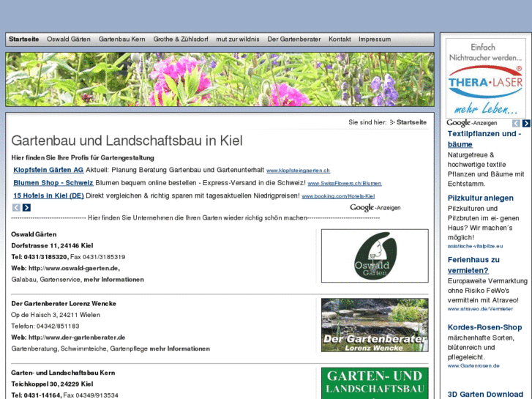Open 15 Hotels in Kiel (DE) ad
Image resolution: width=532 pixels, height=399 pixels.
pyautogui.click(x=48, y=195)
